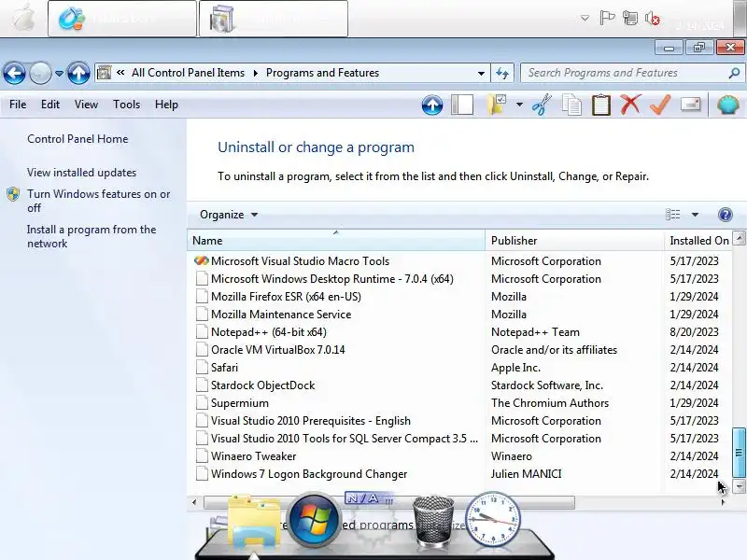Click the network tray icon
The height and width of the screenshot is (560, 747).
coord(629,18)
